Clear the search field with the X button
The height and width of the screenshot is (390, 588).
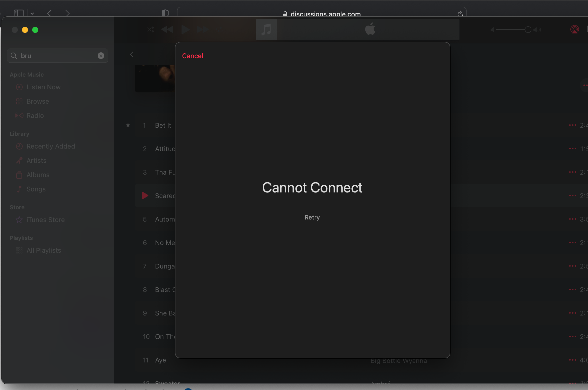pyautogui.click(x=101, y=55)
